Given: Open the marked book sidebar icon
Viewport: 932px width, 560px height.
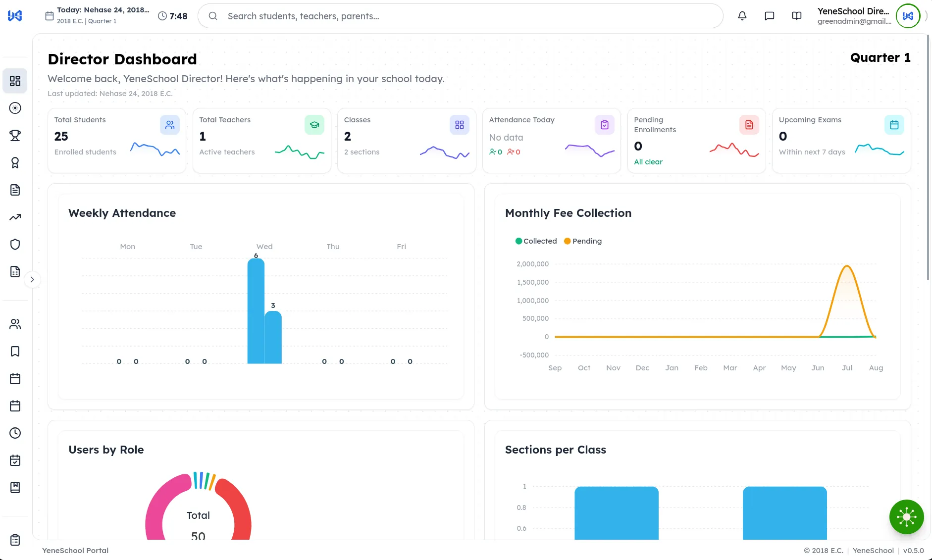Looking at the screenshot, I should 15,488.
